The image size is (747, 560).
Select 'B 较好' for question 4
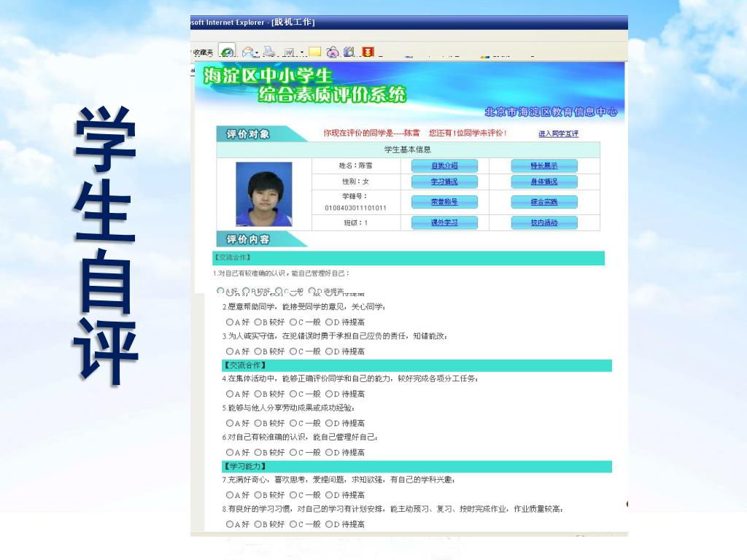tap(258, 394)
